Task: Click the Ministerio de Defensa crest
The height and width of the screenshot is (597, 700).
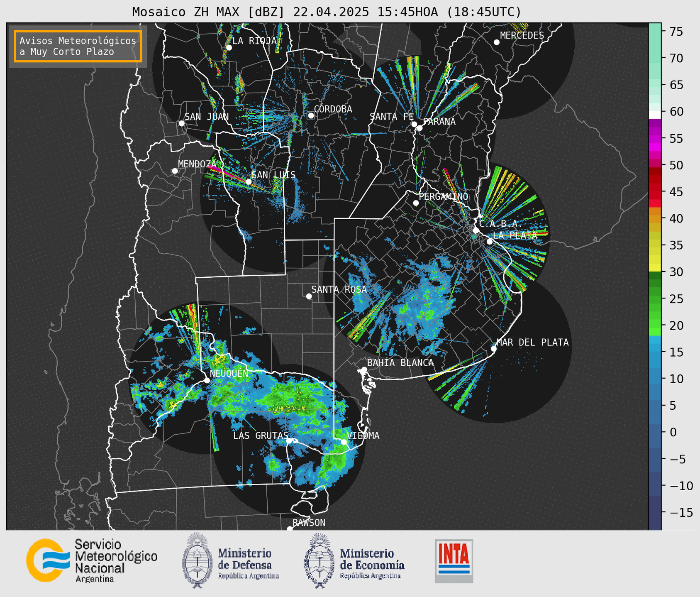Action: click(x=197, y=560)
